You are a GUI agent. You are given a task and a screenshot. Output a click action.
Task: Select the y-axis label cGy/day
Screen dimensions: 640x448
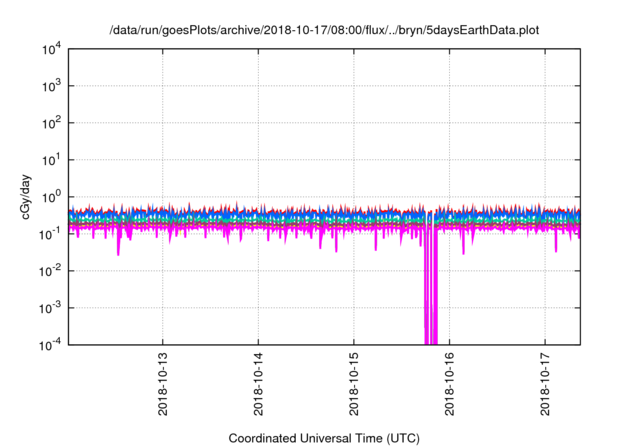click(x=26, y=197)
